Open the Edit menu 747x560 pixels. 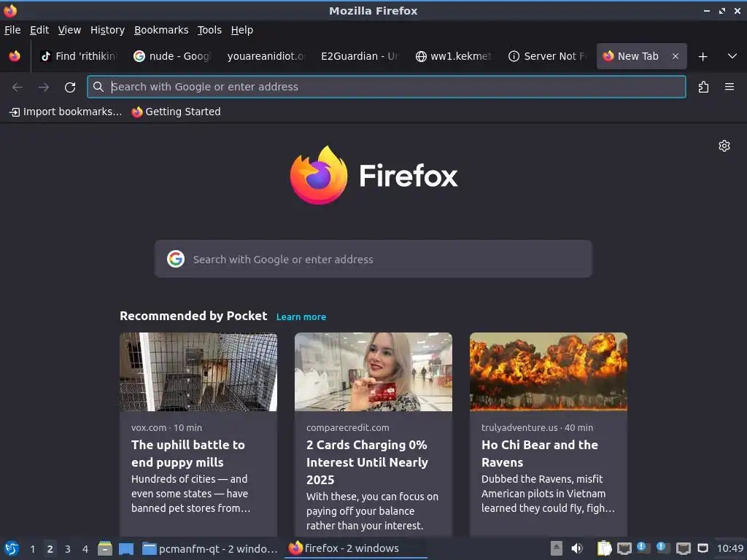coord(39,30)
